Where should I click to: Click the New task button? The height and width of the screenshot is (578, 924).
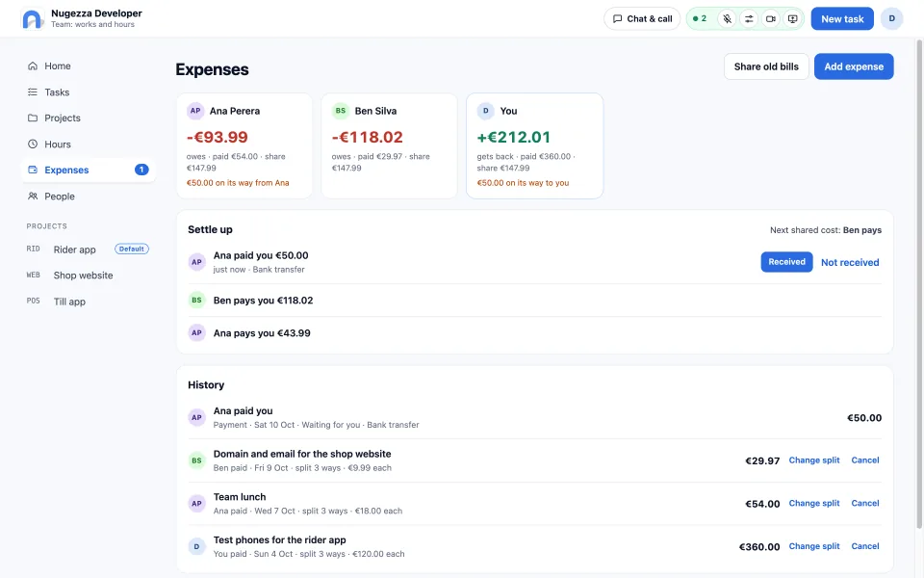842,19
